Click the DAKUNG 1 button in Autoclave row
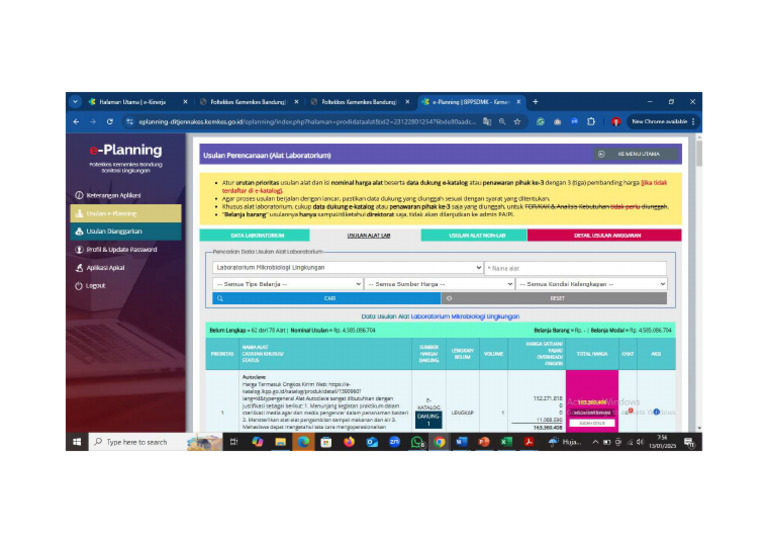The height and width of the screenshot is (544, 768). tap(428, 420)
